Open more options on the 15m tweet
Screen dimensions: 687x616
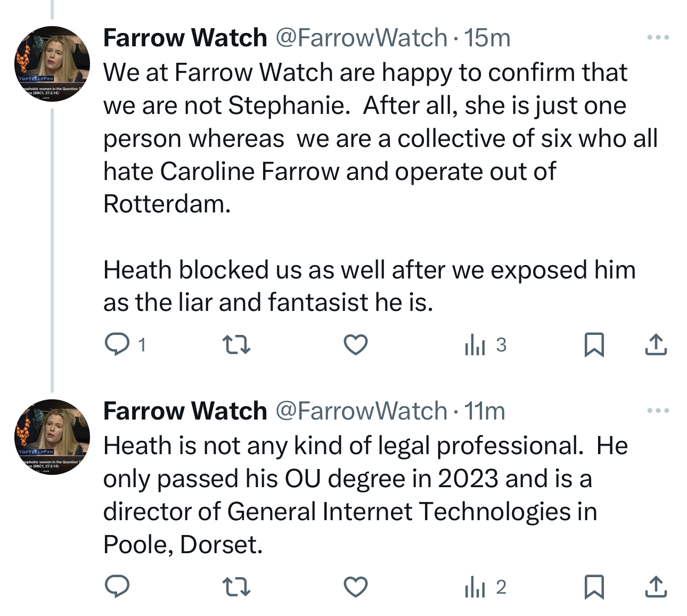(x=658, y=38)
